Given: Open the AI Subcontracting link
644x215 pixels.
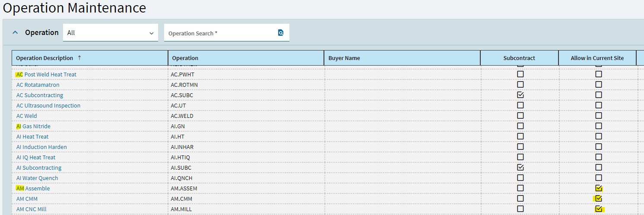Looking at the screenshot, I should coord(39,168).
